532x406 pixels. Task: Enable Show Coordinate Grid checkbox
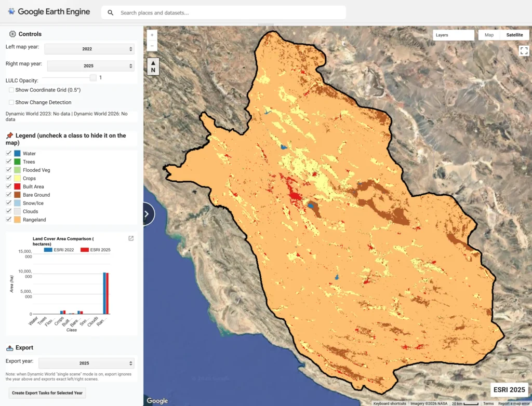click(11, 90)
